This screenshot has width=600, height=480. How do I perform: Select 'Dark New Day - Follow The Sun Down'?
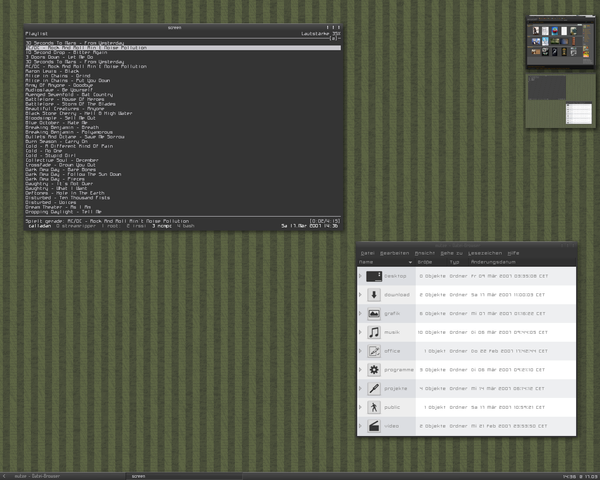pos(73,174)
